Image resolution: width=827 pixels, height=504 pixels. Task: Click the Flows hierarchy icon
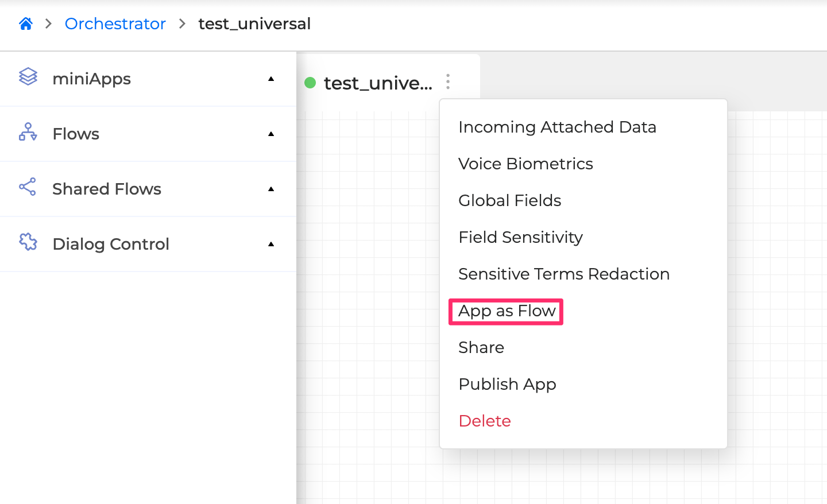pyautogui.click(x=28, y=132)
